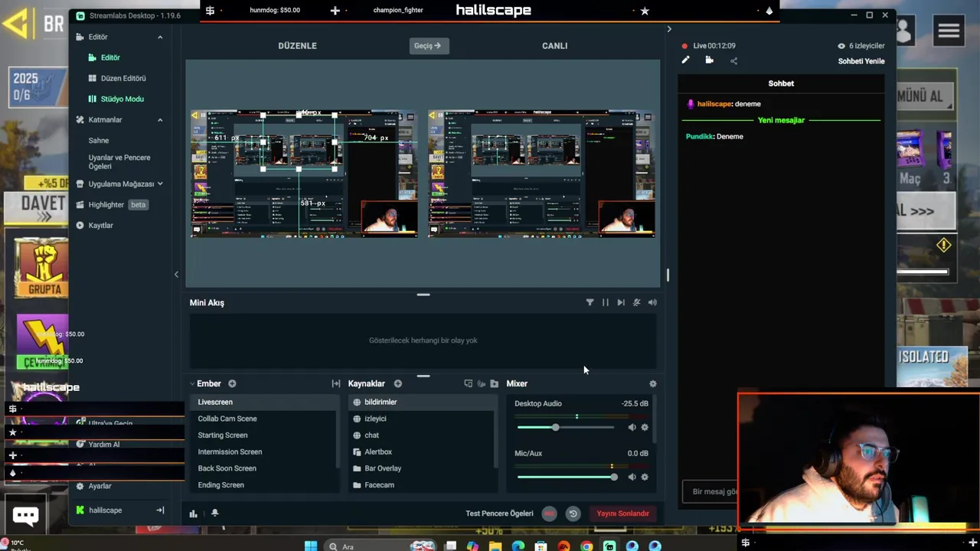Collapse the Ember scene collection dropdown
The width and height of the screenshot is (980, 551).
pos(193,383)
